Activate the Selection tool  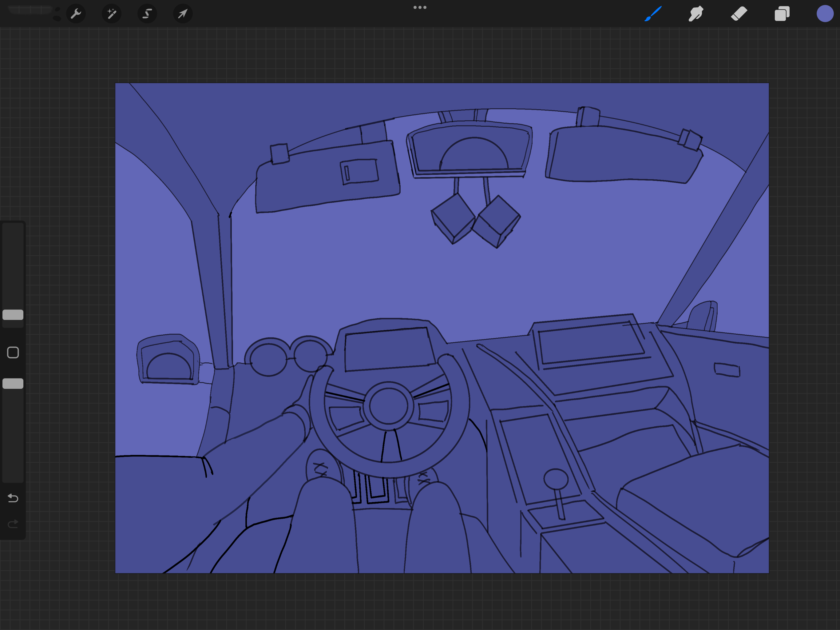(x=147, y=14)
